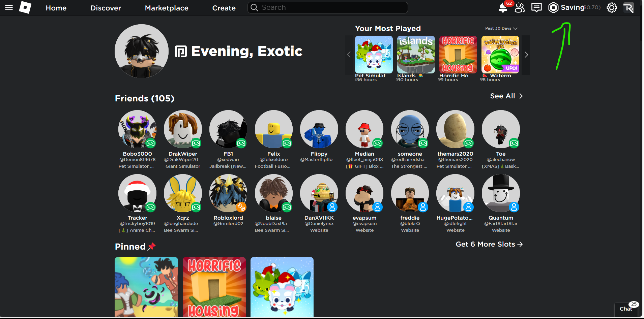Open the hamburger navigation menu
The image size is (644, 319).
[9, 8]
